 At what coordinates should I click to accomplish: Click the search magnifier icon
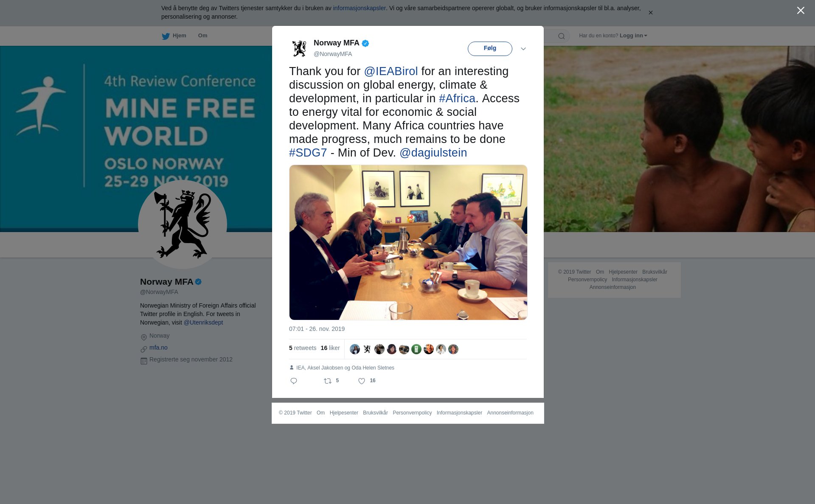pyautogui.click(x=561, y=36)
